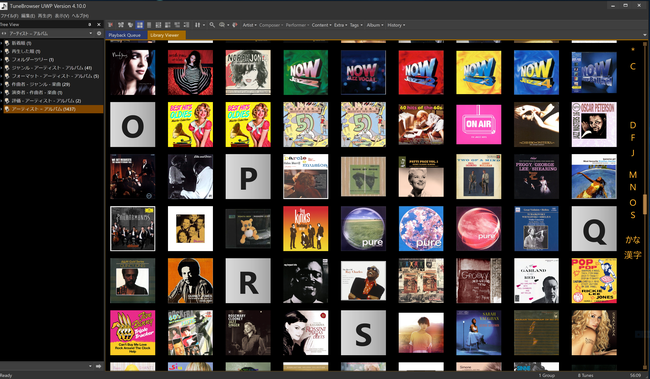
Task: Close the Tree View panel
Action: click(99, 24)
